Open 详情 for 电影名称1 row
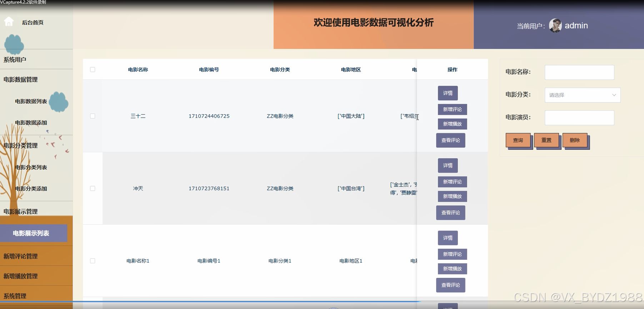 coord(448,238)
